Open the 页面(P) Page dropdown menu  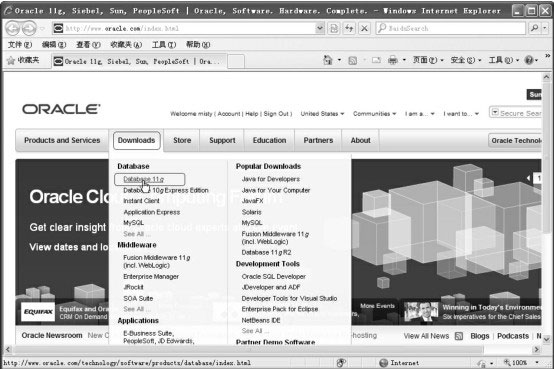(428, 60)
